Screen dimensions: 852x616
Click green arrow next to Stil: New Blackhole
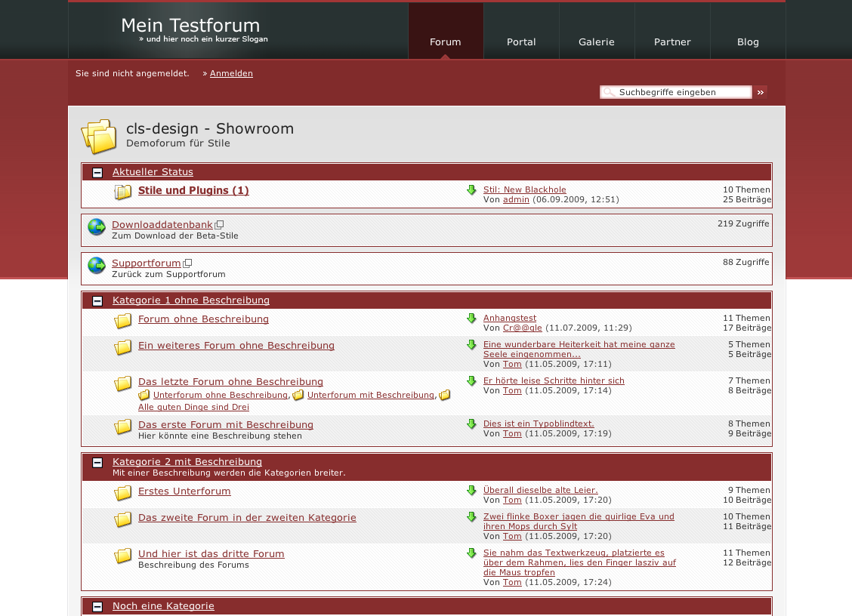[472, 190]
